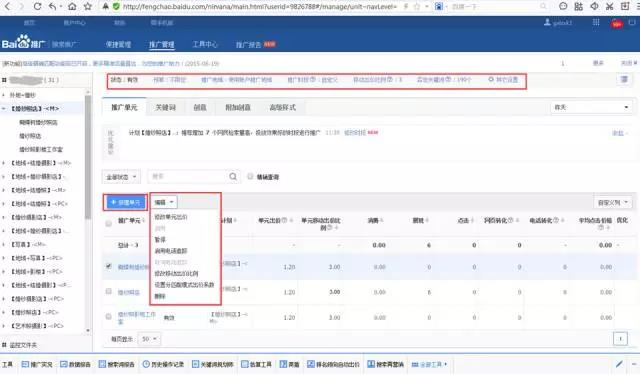640x374 pixels.
Task: Open the 全部状态 status filter dropdown
Action: coord(121,177)
